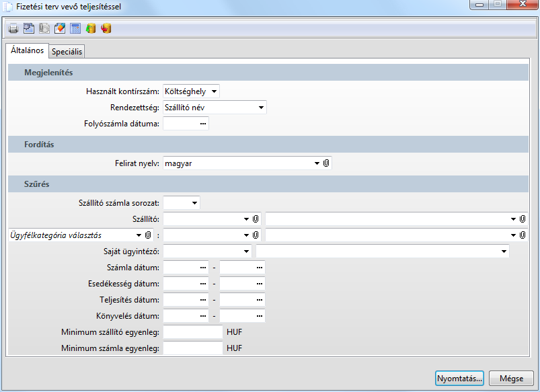Open the first Saját ügyintéző dropdown
The height and width of the screenshot is (392, 540).
pyautogui.click(x=246, y=251)
